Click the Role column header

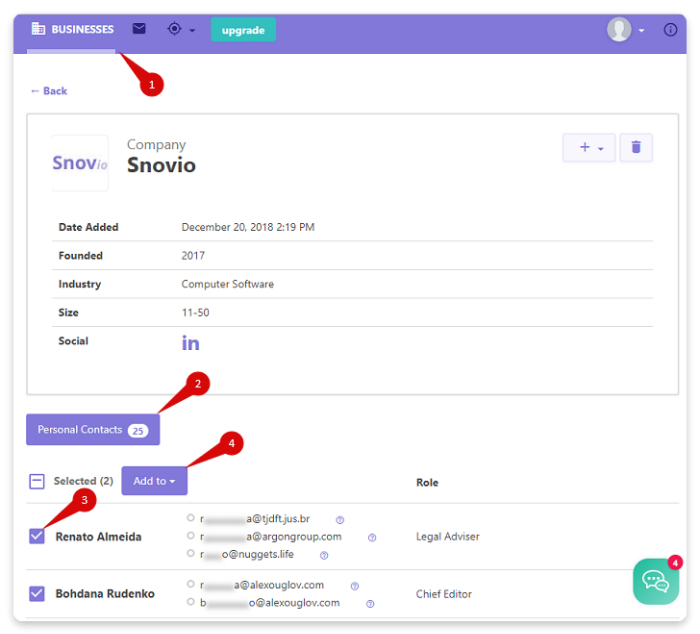click(x=427, y=483)
